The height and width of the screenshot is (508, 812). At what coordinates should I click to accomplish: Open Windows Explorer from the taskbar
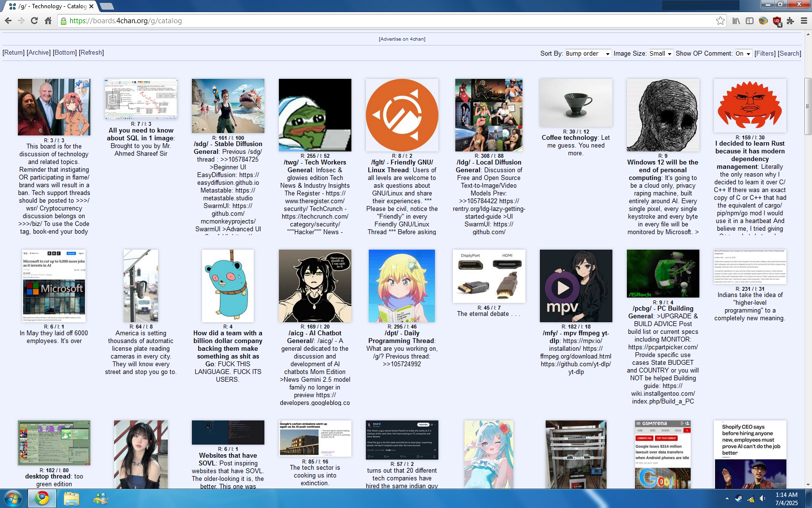pyautogui.click(x=71, y=498)
